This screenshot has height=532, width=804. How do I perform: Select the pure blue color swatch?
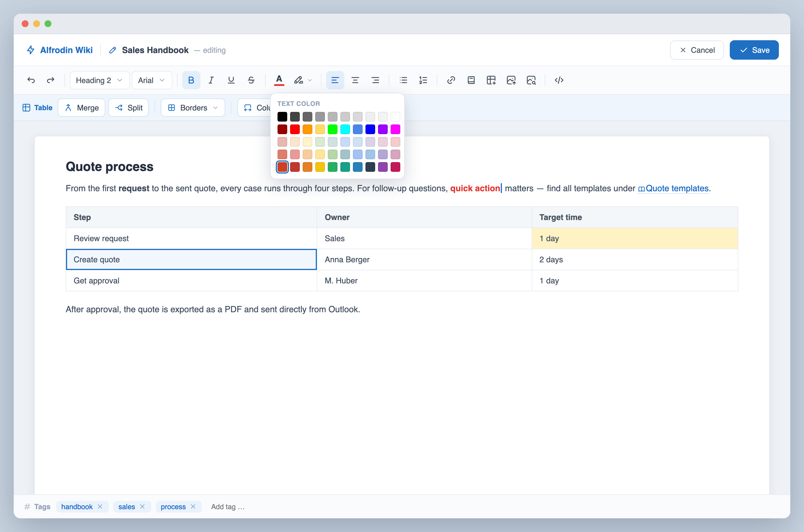tap(370, 129)
